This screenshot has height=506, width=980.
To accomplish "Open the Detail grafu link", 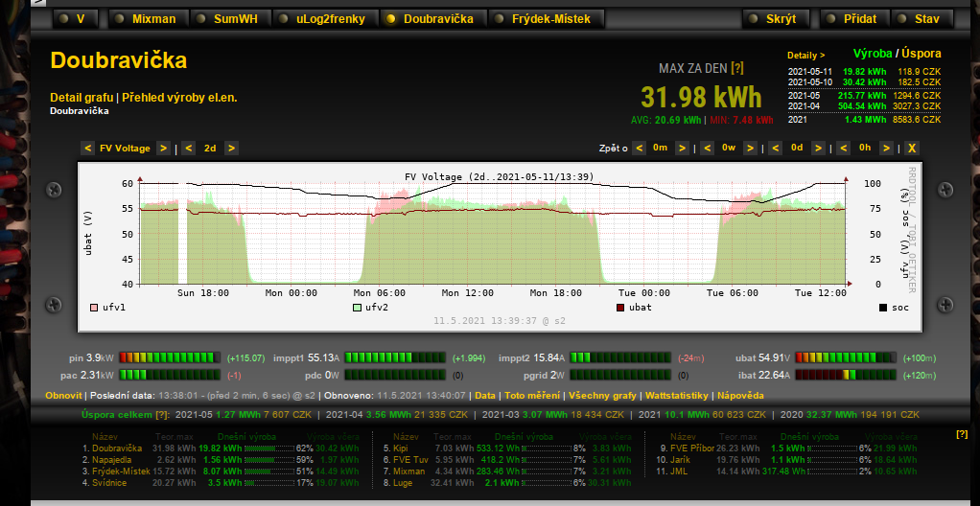I will pyautogui.click(x=82, y=98).
